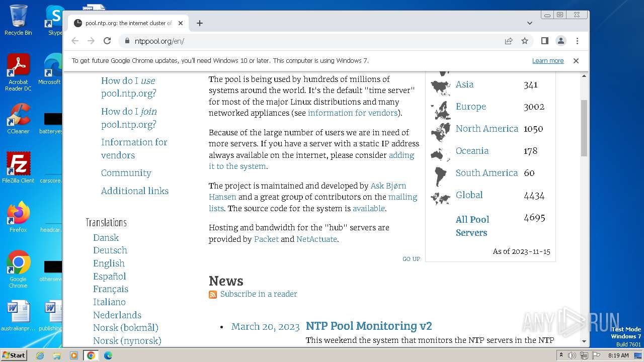Click the address bar URL field
The image size is (644, 362).
pos(312,41)
